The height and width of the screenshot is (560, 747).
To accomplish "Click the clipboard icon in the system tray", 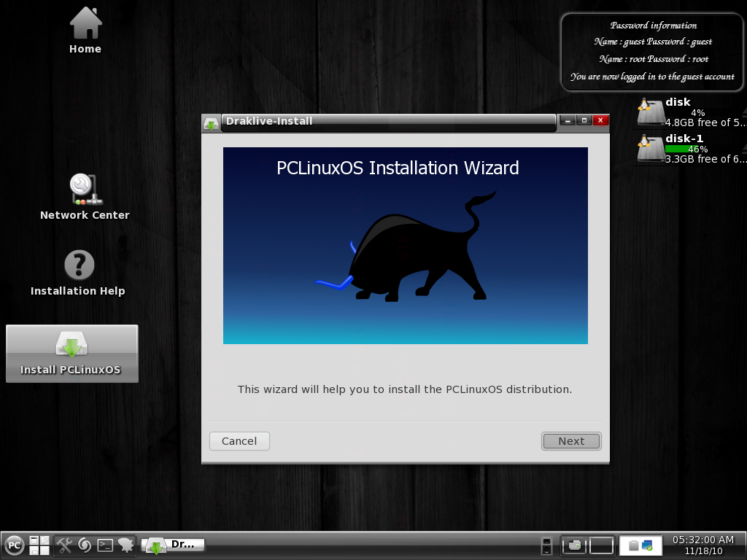I will click(x=632, y=545).
